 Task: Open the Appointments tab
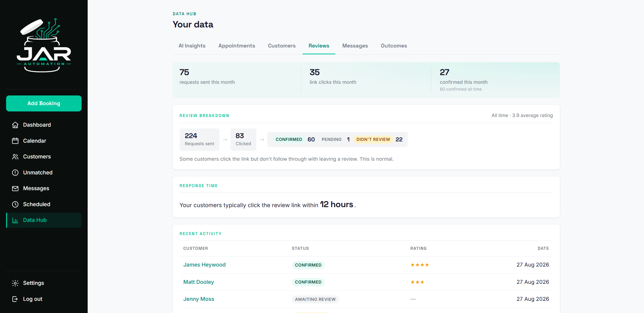[237, 46]
